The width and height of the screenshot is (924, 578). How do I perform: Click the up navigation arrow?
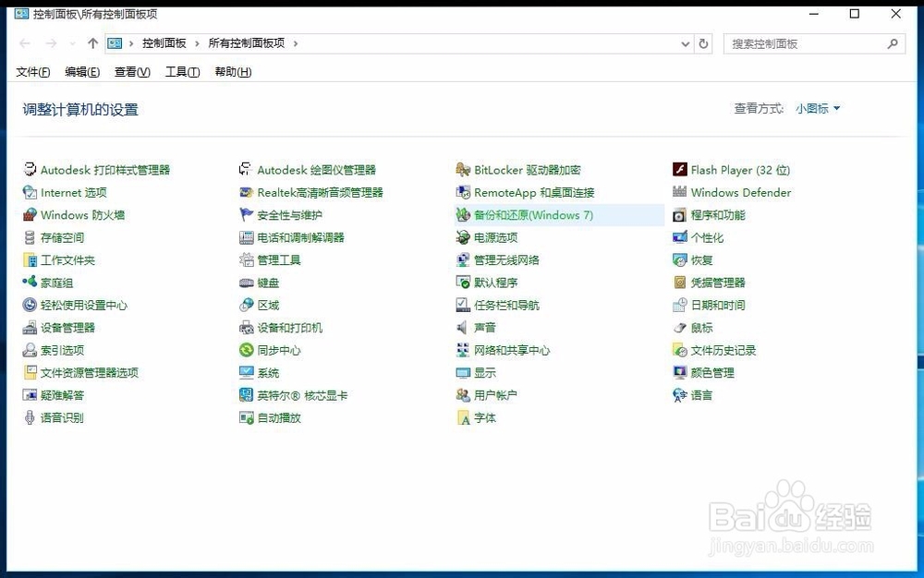pyautogui.click(x=92, y=42)
